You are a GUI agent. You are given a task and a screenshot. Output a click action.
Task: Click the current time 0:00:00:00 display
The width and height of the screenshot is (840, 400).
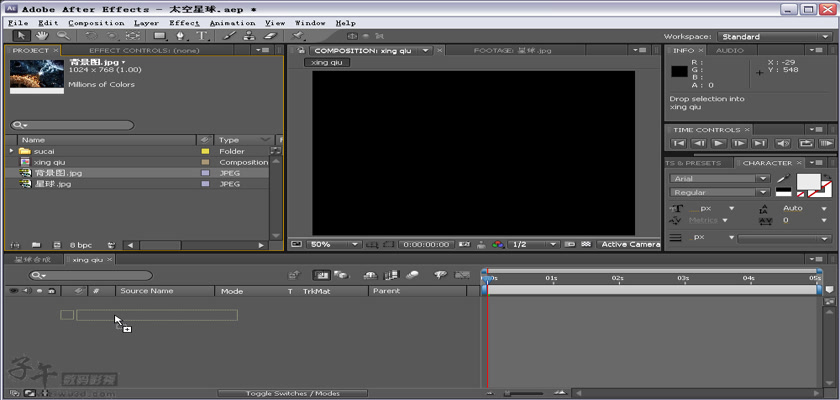point(426,244)
